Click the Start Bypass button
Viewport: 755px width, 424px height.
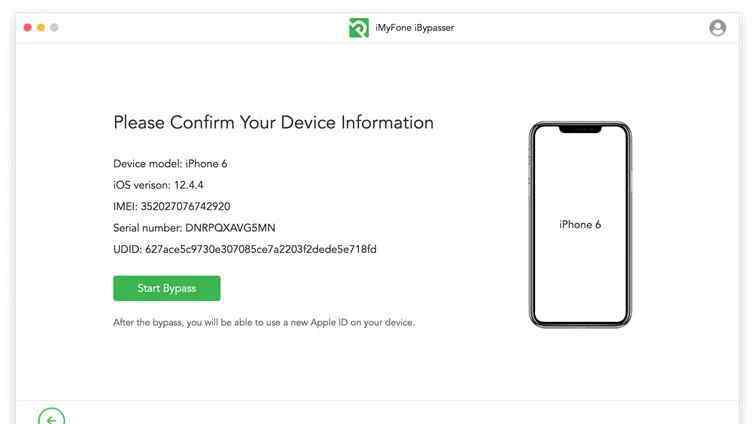coord(167,288)
